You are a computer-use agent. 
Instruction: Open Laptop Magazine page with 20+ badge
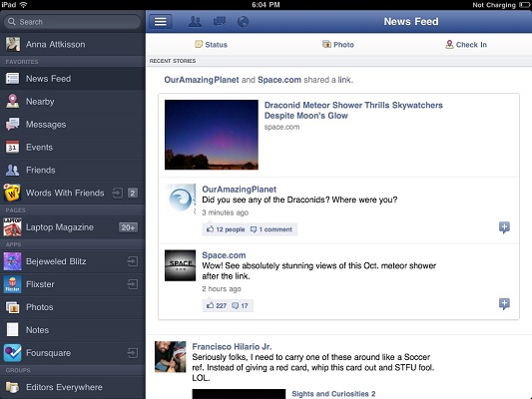point(73,227)
